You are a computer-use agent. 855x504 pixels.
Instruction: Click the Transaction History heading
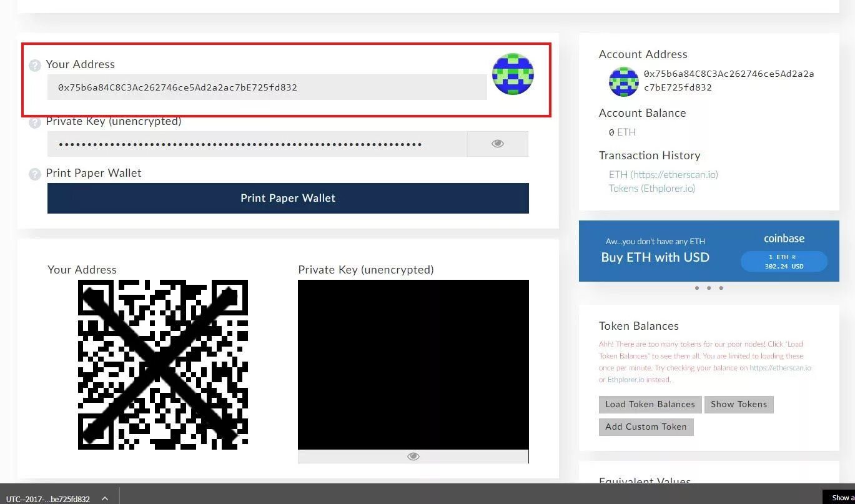pyautogui.click(x=650, y=156)
